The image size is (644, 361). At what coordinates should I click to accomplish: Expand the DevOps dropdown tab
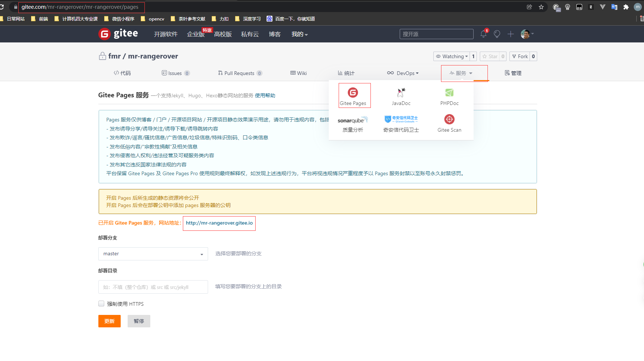(403, 73)
